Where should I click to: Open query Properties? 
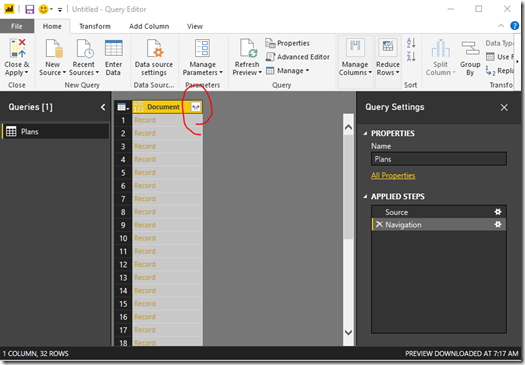click(x=288, y=43)
